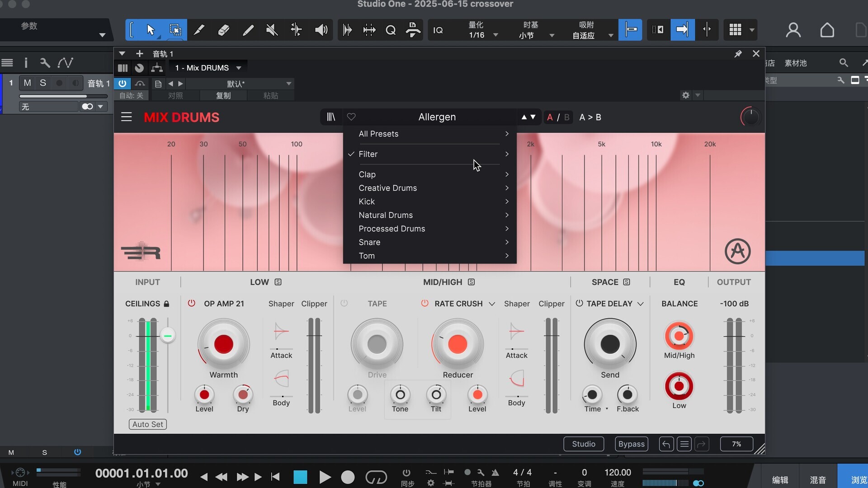
Task: Mute track 1 with M button
Action: [x=28, y=83]
